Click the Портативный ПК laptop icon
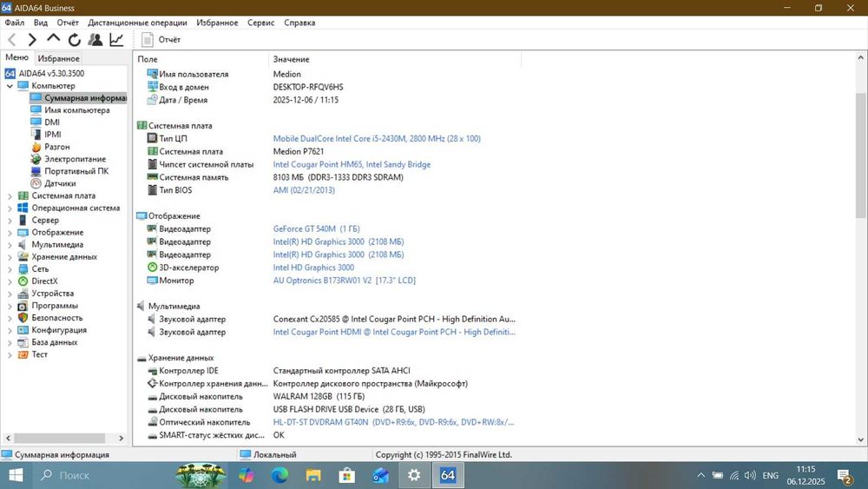The width and height of the screenshot is (868, 489). click(36, 171)
